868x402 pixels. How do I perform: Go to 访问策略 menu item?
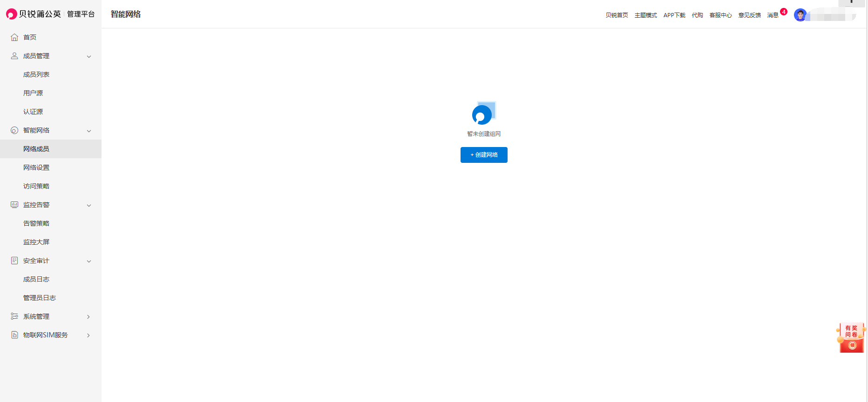36,186
